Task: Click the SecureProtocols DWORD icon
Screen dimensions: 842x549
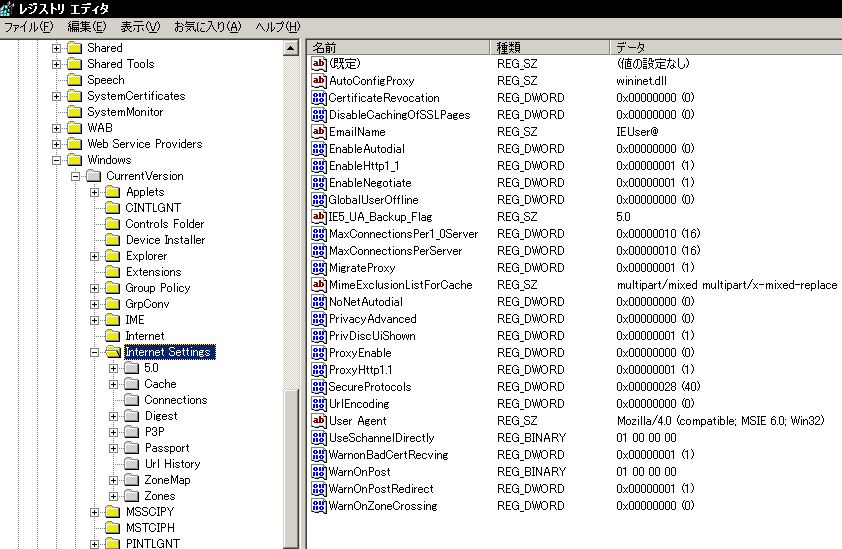Action: coord(319,387)
